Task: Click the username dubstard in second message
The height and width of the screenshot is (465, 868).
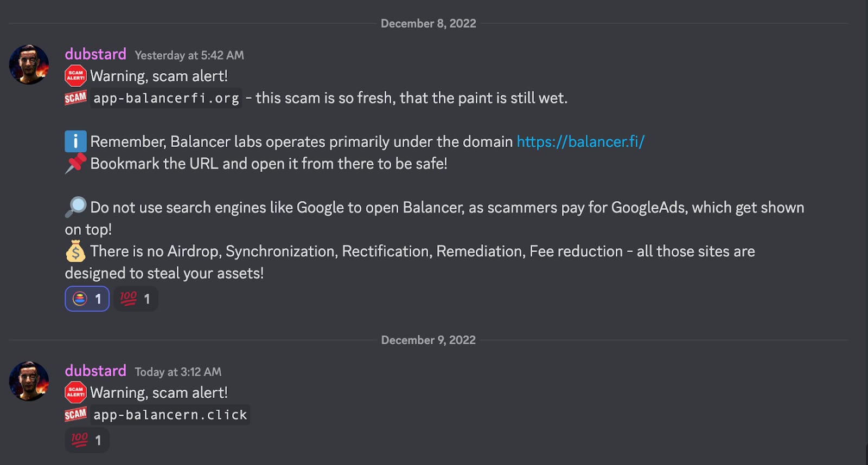Action: click(95, 371)
